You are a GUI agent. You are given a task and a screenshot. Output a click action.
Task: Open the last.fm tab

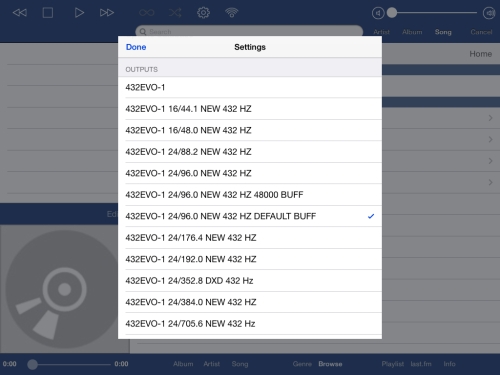[x=421, y=364]
